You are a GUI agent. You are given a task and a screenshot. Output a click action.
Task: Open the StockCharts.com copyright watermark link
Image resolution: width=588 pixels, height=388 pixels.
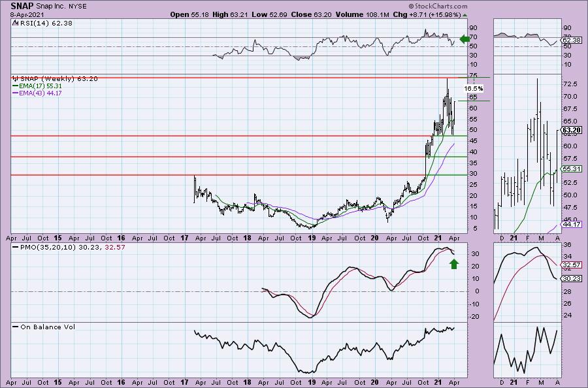438,6
